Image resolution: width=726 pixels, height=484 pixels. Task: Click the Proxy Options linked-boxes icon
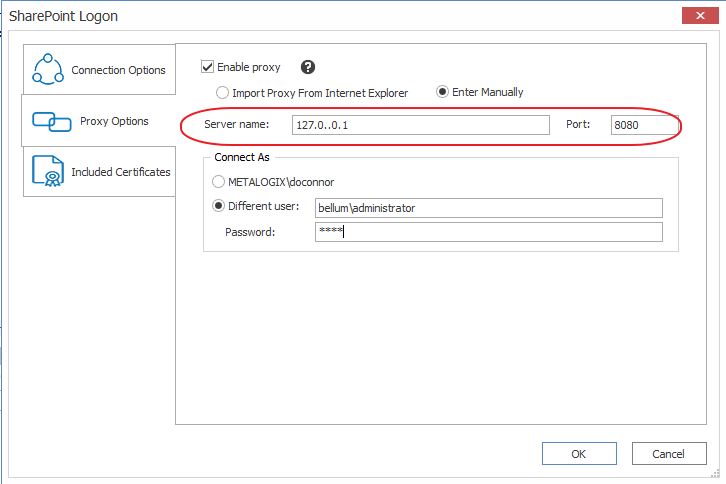click(x=50, y=121)
